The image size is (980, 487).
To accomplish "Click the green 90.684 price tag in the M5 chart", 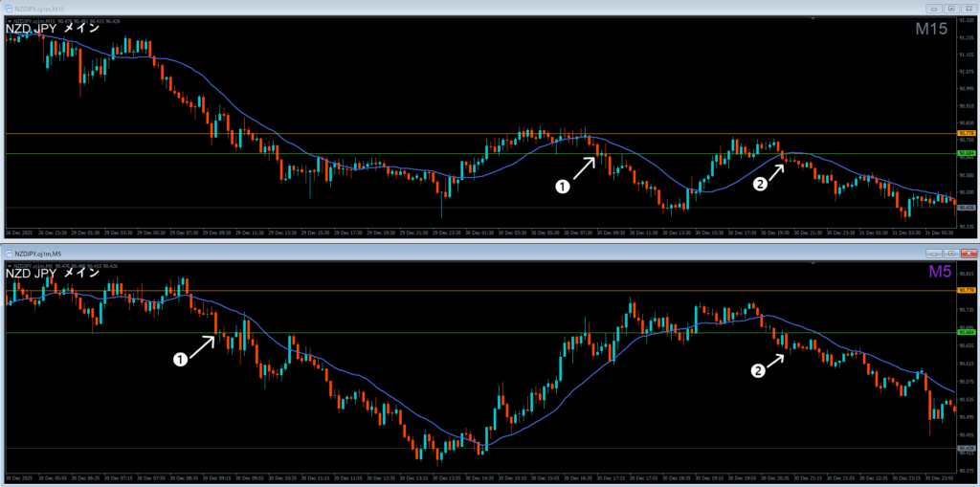I will [967, 333].
